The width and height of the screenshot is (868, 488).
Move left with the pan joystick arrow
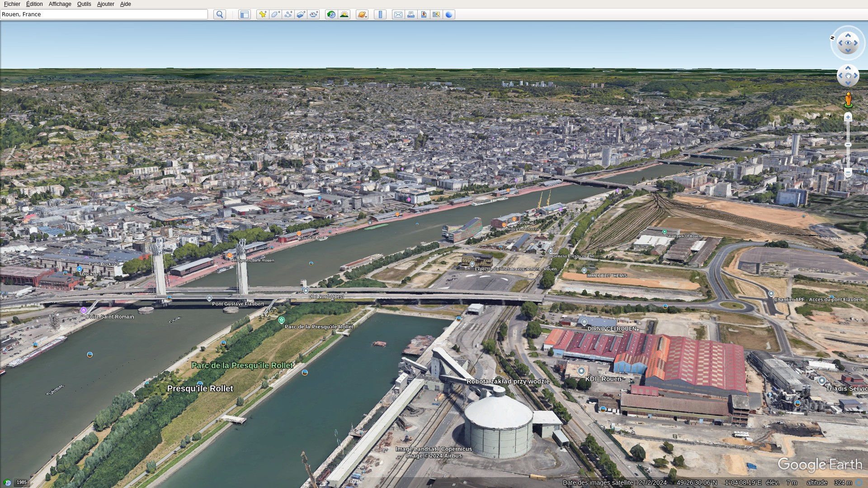(840, 75)
